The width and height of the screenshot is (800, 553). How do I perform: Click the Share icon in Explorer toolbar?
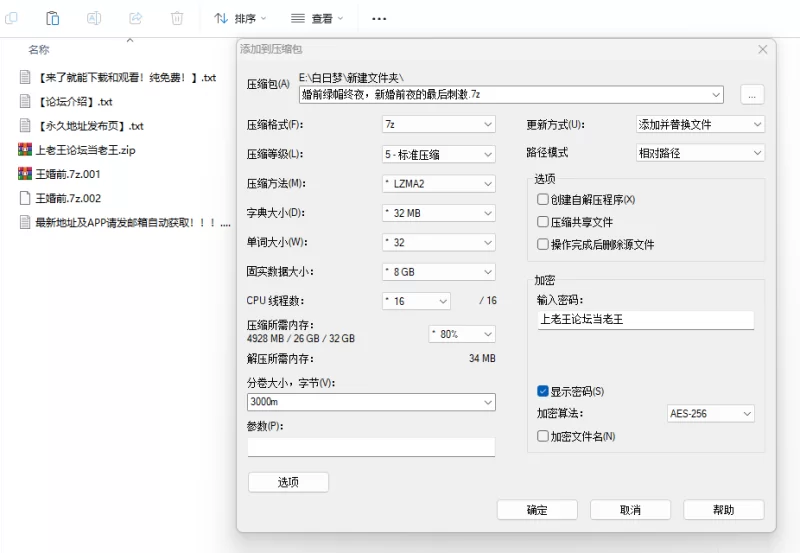point(136,18)
